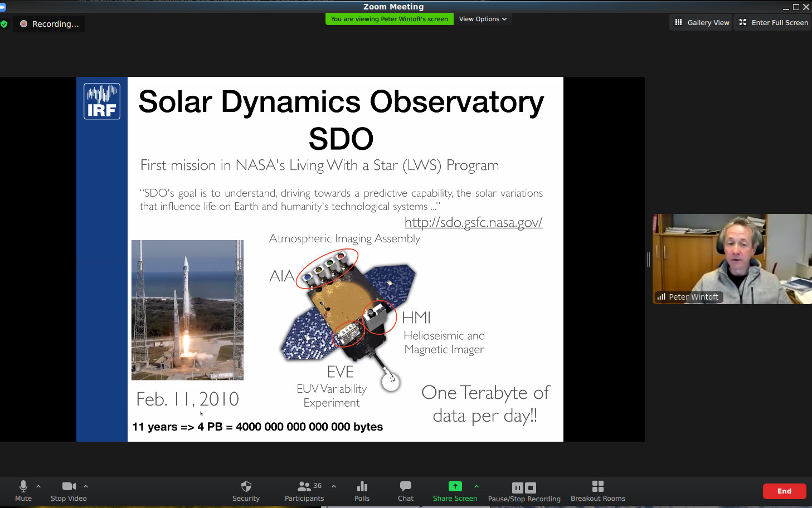
Task: Click the 11 years => 4 PB text
Action: pyautogui.click(x=257, y=427)
